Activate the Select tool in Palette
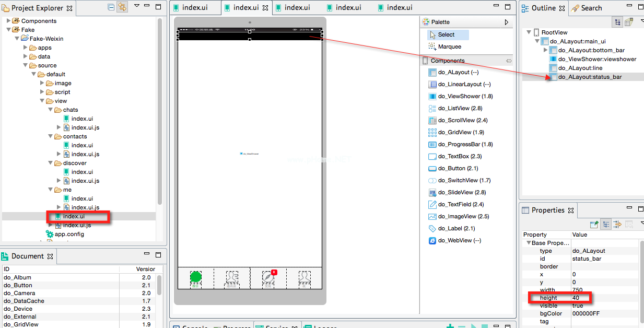The height and width of the screenshot is (328, 644). 446,34
